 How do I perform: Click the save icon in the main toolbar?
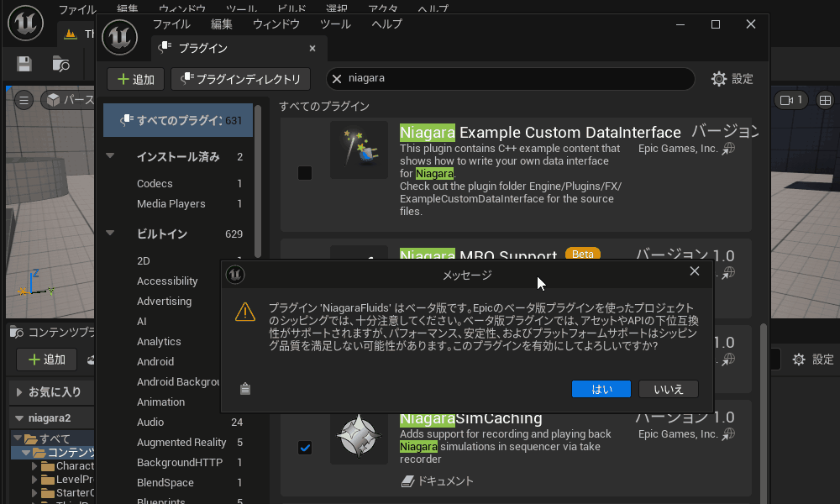[24, 64]
